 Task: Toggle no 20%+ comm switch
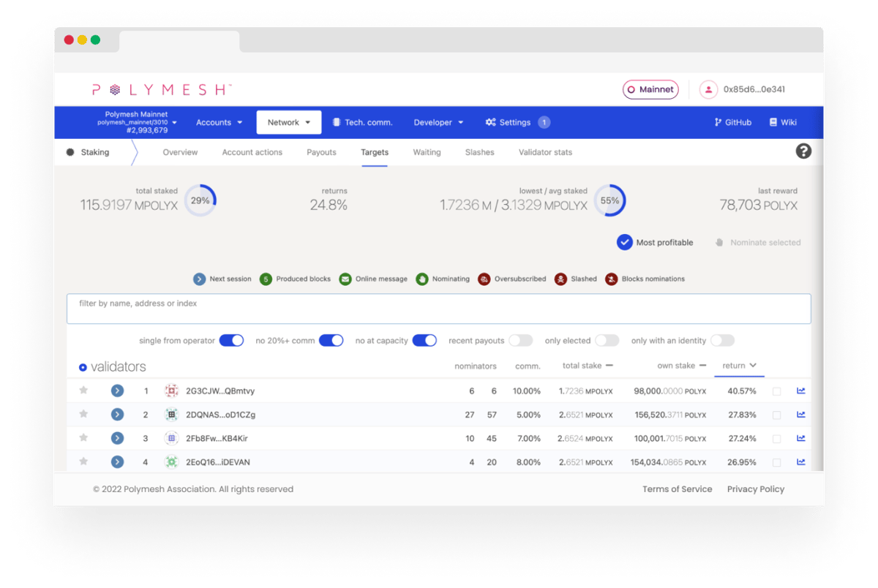[331, 341]
